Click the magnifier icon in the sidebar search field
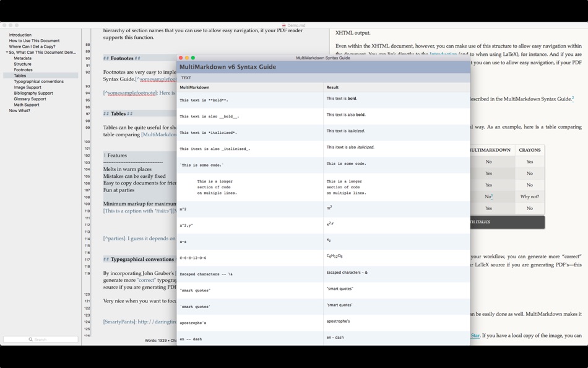 (x=30, y=339)
